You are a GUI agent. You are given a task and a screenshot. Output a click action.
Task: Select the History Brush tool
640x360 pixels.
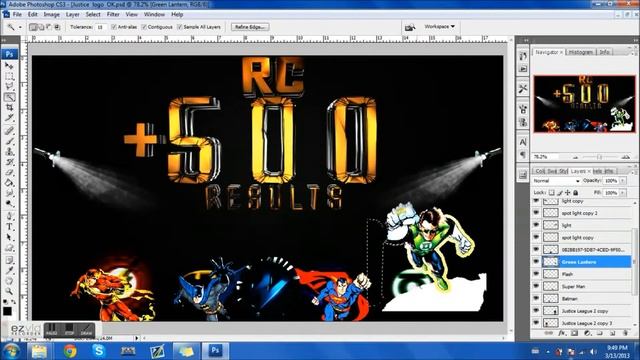9,162
